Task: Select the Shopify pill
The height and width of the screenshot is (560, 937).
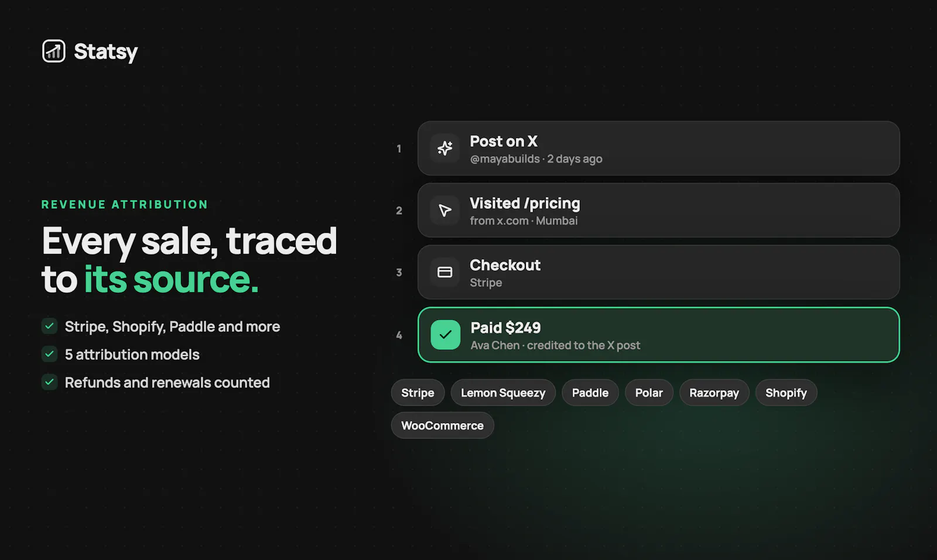Action: [786, 393]
